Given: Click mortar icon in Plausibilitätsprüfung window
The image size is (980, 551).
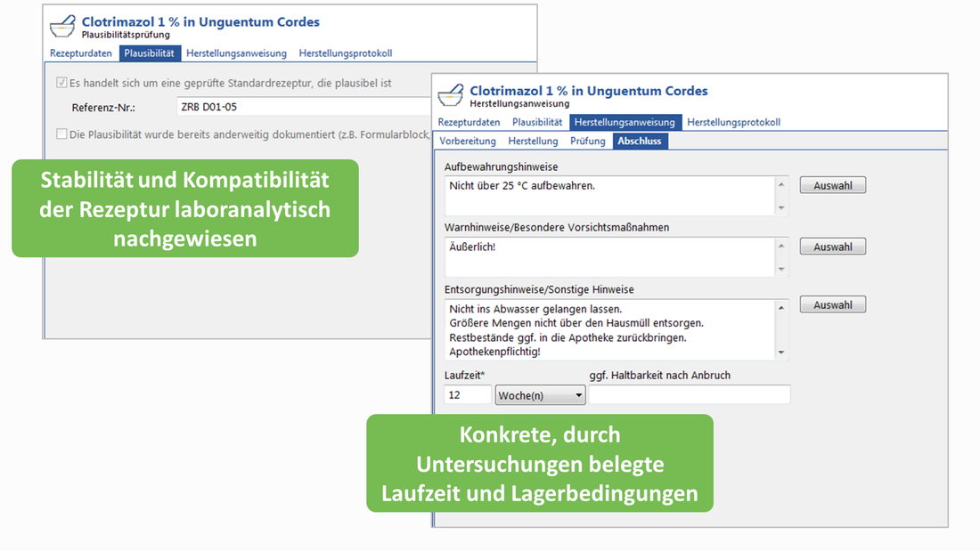Looking at the screenshot, I should coord(62,26).
